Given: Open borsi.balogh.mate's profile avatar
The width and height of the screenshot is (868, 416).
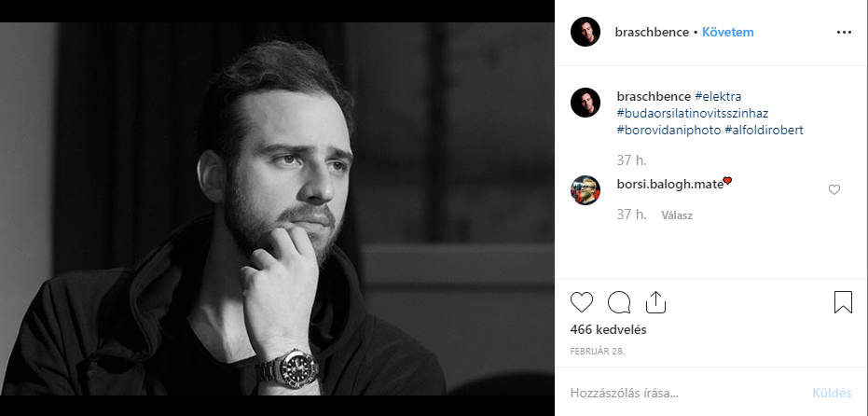Looking at the screenshot, I should (x=586, y=189).
